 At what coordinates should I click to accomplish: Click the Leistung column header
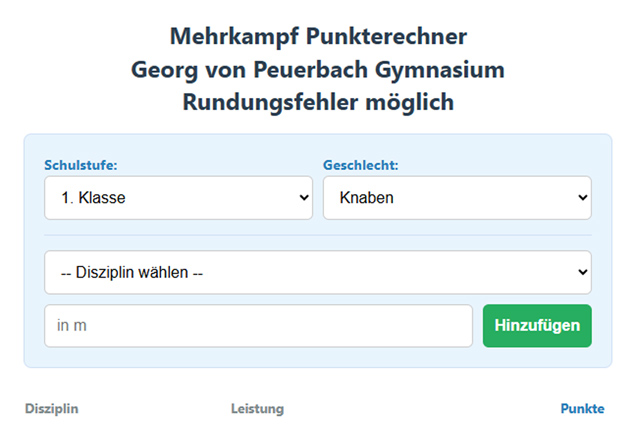point(257,408)
